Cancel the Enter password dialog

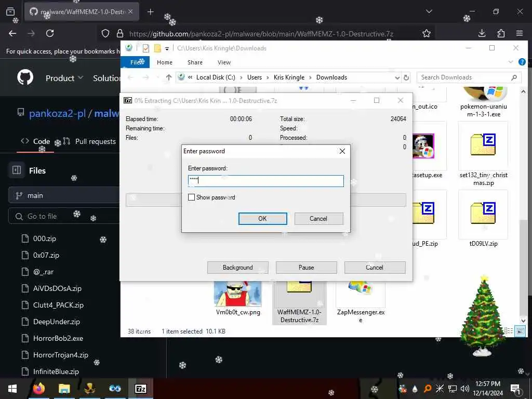pos(318,219)
